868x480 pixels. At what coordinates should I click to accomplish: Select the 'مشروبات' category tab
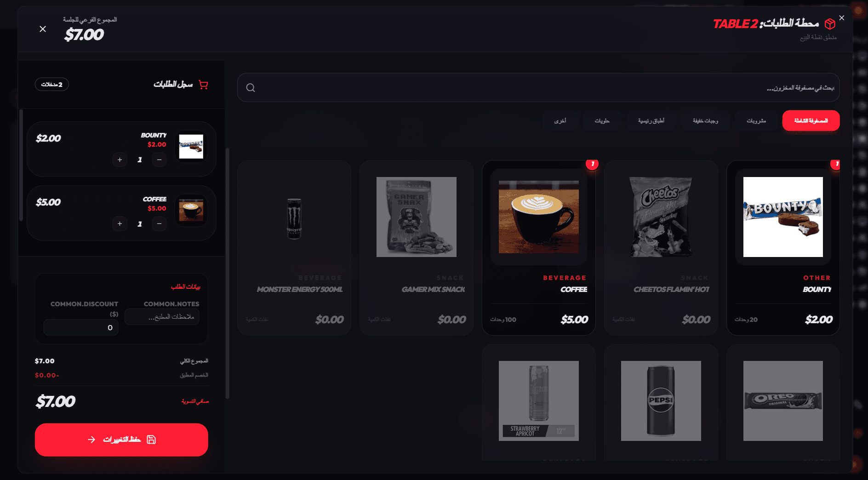756,120
